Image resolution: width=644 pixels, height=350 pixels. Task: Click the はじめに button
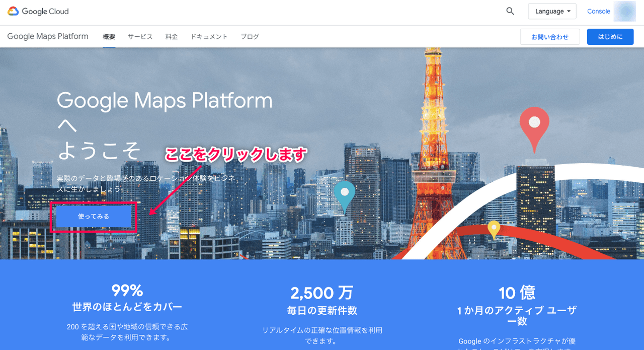click(x=610, y=37)
